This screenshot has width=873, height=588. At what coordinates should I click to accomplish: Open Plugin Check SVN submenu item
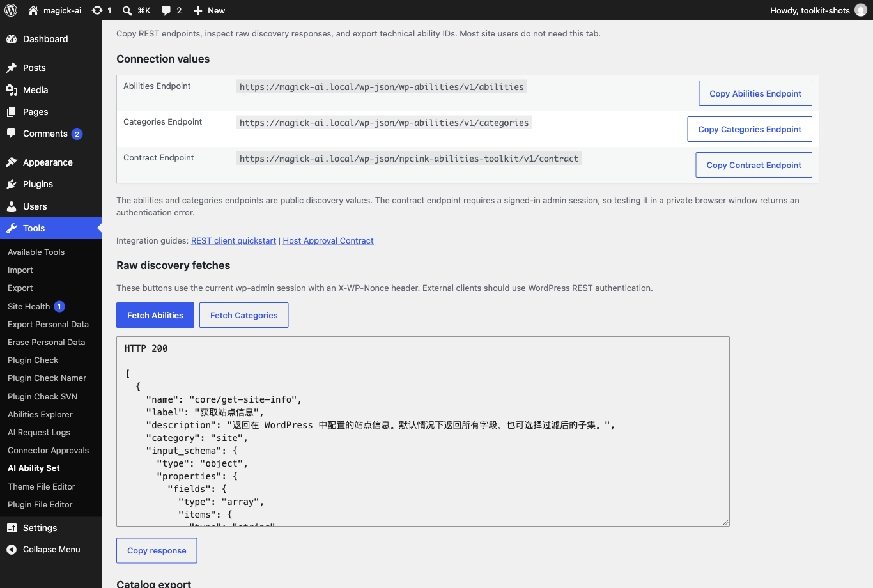point(43,396)
